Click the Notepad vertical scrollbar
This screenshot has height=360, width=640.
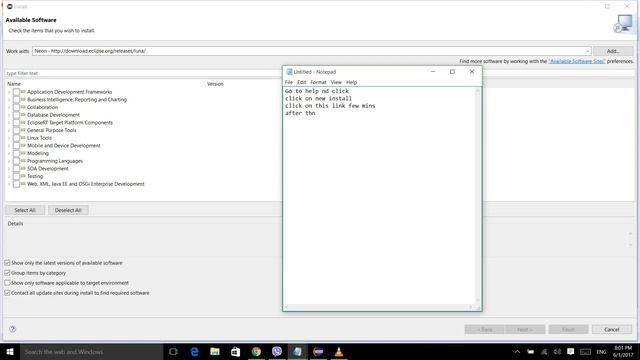pos(478,196)
